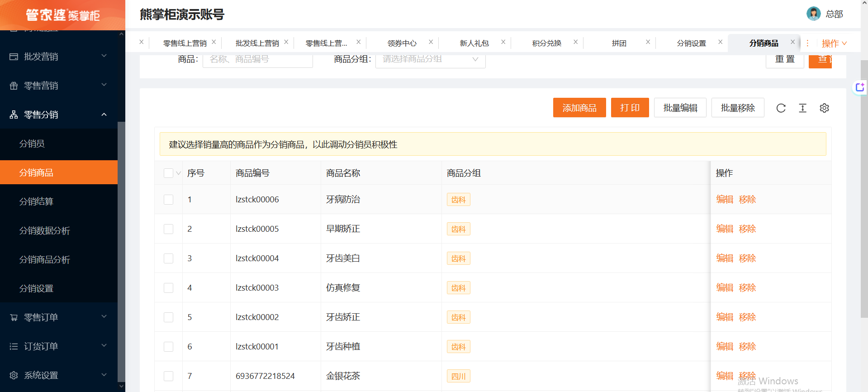Image resolution: width=868 pixels, height=392 pixels.
Task: Click the sidebar vertical scrollbar thumb
Action: point(121,249)
